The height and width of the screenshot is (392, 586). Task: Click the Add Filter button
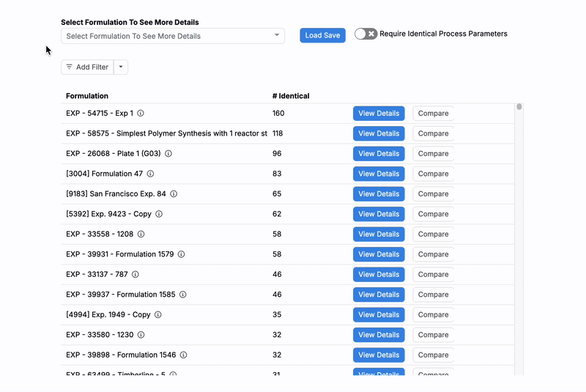[87, 67]
